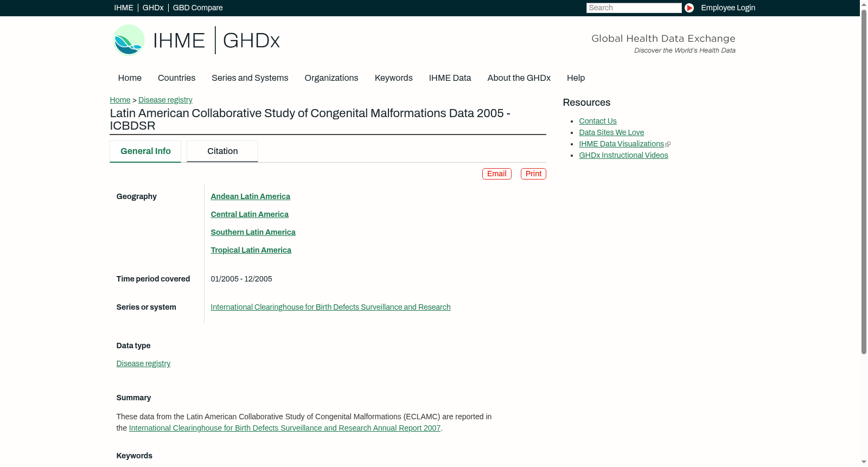This screenshot has width=868, height=467.
Task: Click Disease registry breadcrumb link
Action: (165, 100)
